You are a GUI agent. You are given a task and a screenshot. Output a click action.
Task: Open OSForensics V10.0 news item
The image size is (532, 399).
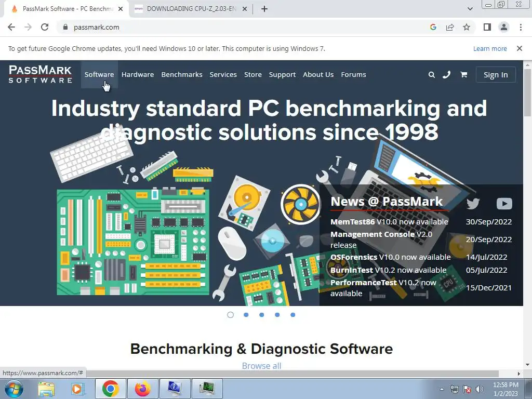pos(391,257)
